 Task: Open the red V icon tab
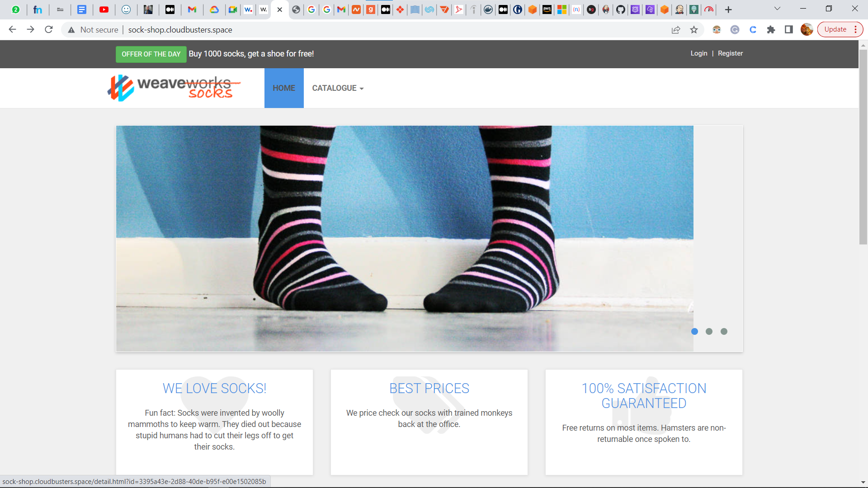pyautogui.click(x=444, y=9)
